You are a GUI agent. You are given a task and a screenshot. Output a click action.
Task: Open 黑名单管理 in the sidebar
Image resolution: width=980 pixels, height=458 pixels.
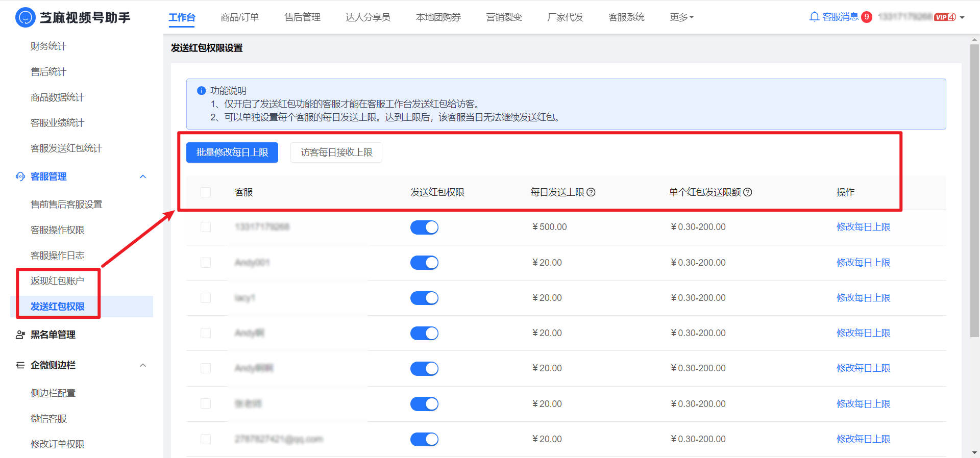(53, 335)
